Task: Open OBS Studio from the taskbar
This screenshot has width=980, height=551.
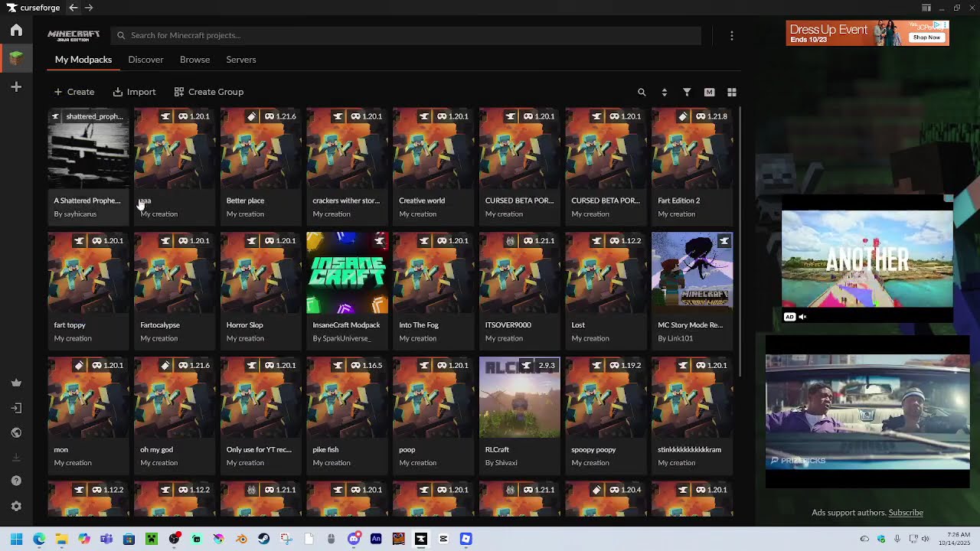Action: (174, 539)
